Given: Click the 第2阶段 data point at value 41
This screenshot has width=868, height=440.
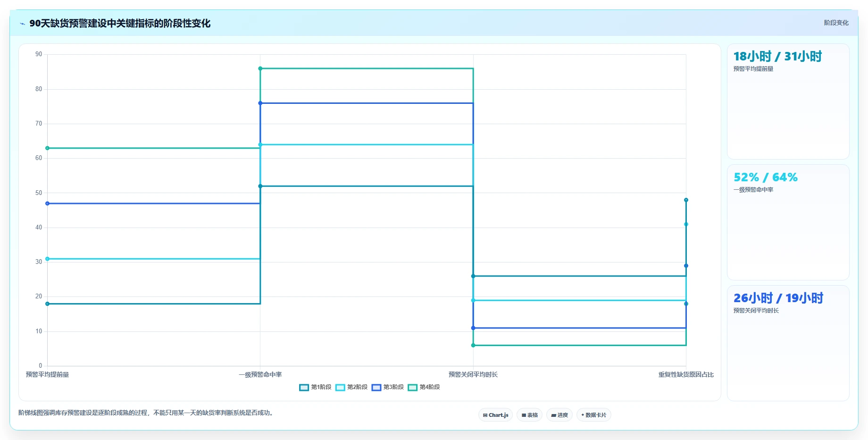Looking at the screenshot, I should tap(686, 224).
